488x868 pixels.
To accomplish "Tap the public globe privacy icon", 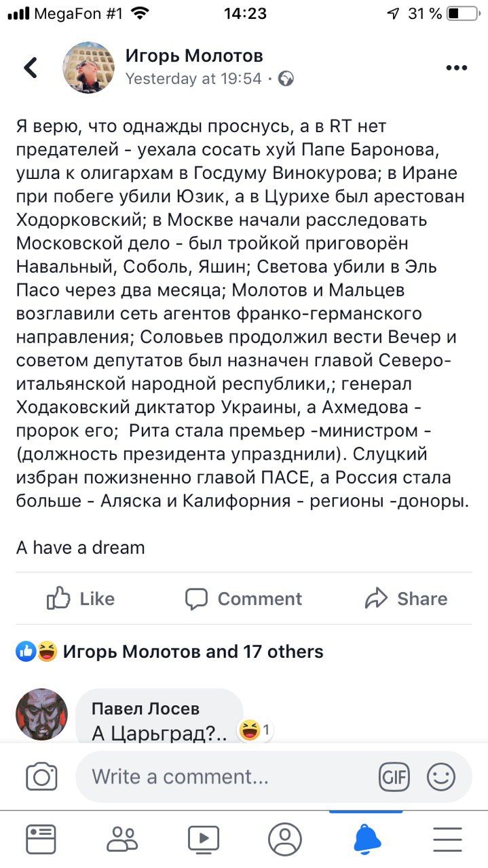I will [x=286, y=79].
